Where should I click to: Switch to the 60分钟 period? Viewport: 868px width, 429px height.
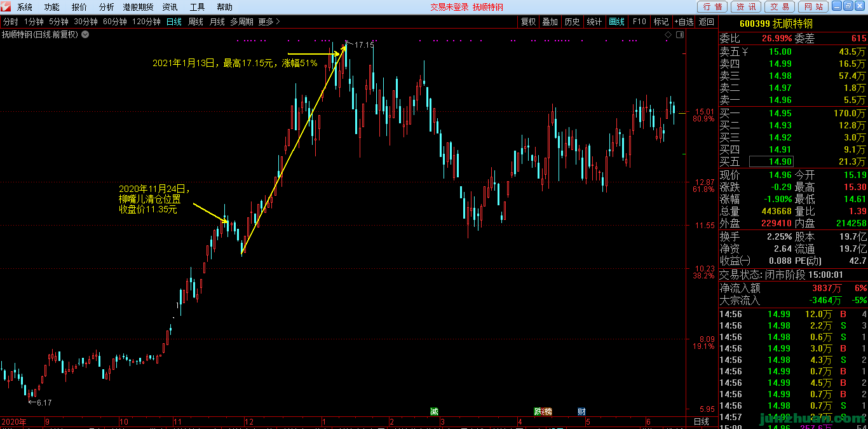pos(115,22)
